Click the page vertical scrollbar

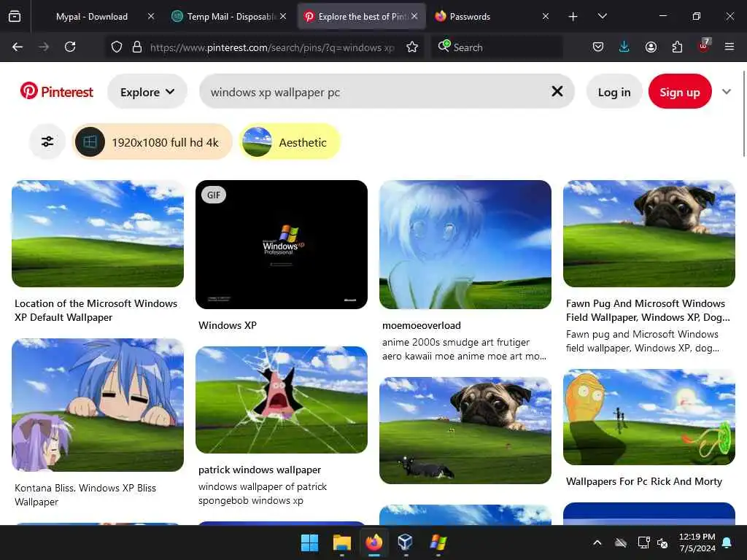click(743, 113)
